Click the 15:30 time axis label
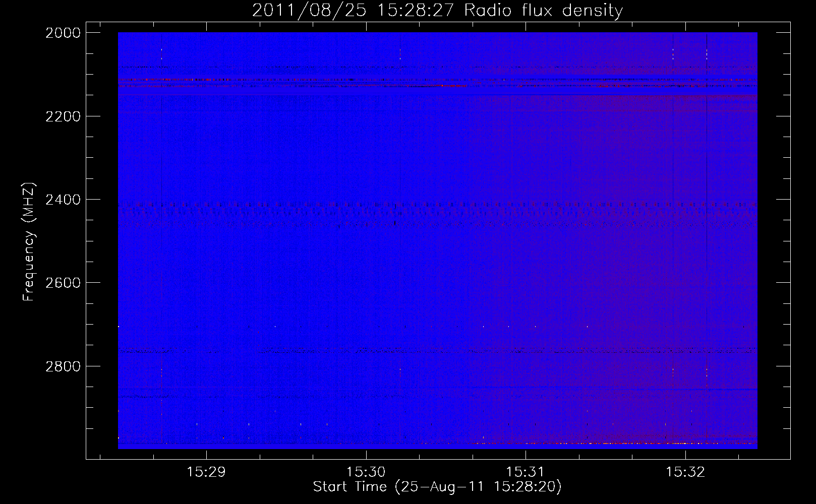Image resolution: width=816 pixels, height=504 pixels. [366, 472]
